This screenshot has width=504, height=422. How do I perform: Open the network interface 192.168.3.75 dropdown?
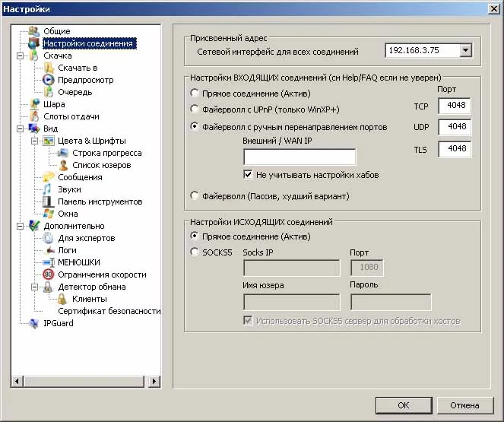465,50
